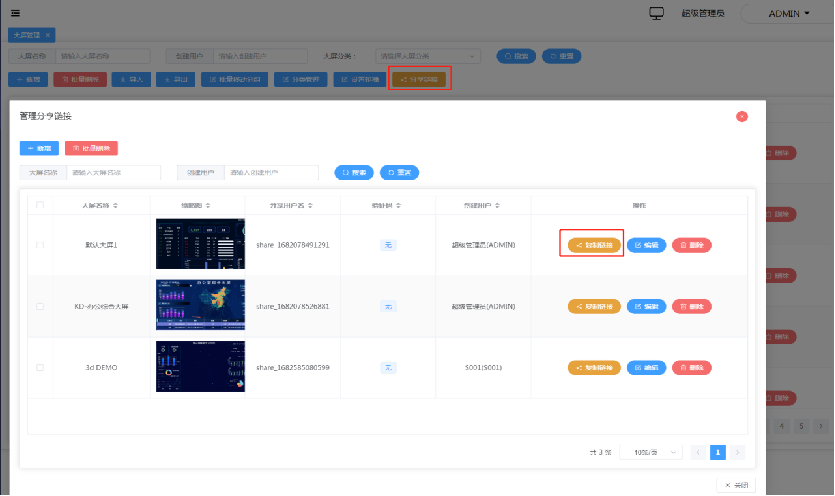Open the 大屏分类 category dropdown

(x=430, y=56)
